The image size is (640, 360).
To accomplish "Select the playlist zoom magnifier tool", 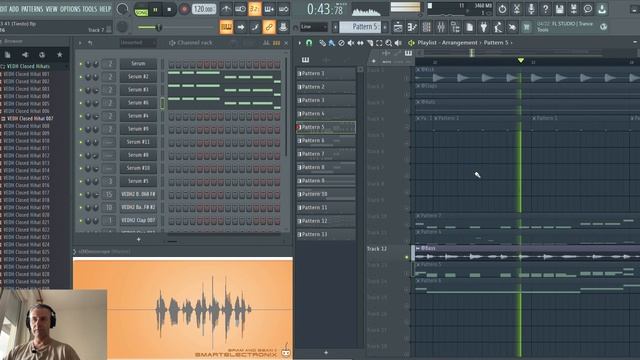I will pyautogui.click(x=389, y=42).
